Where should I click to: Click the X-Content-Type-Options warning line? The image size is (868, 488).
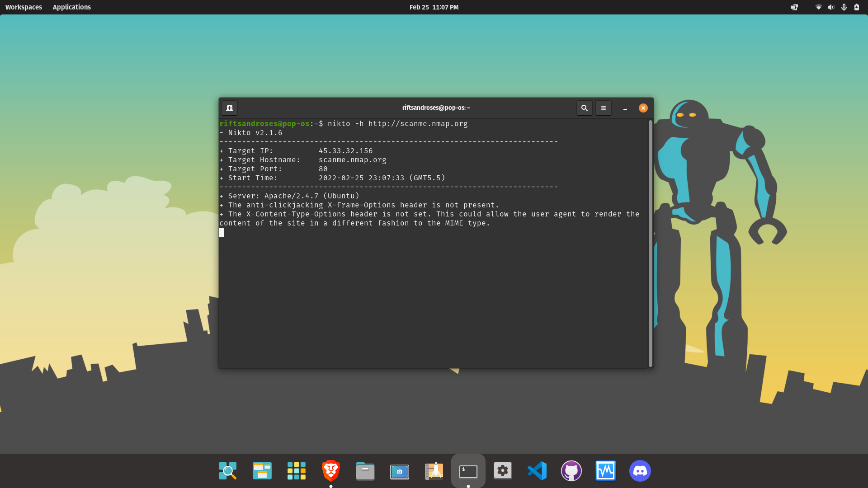pos(429,219)
